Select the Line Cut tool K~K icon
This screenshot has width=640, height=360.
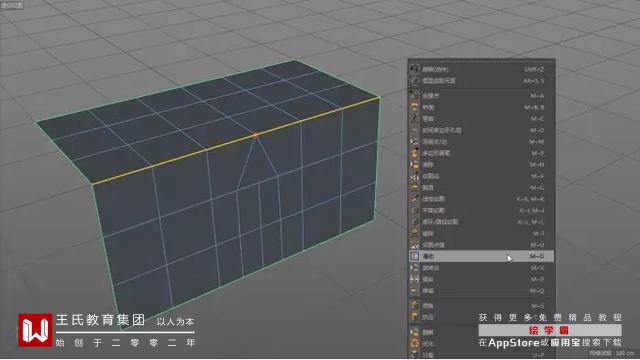pos(415,199)
